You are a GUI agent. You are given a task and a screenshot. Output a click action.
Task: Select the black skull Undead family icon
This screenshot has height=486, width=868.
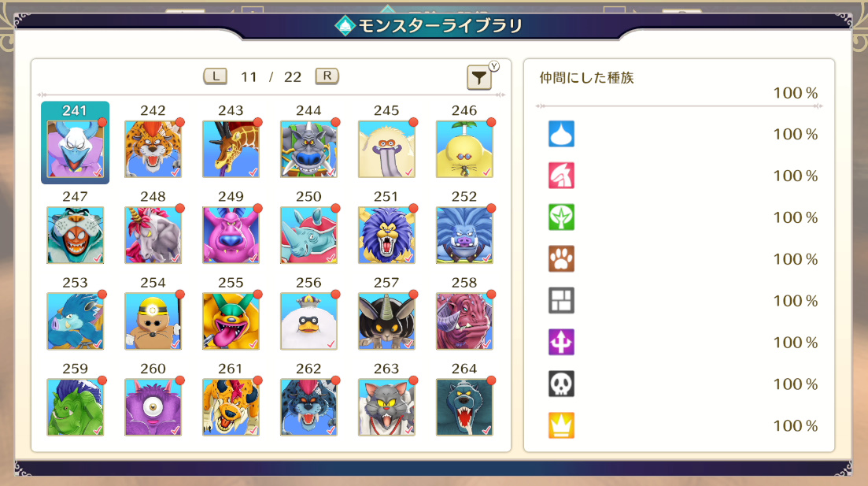tap(561, 384)
